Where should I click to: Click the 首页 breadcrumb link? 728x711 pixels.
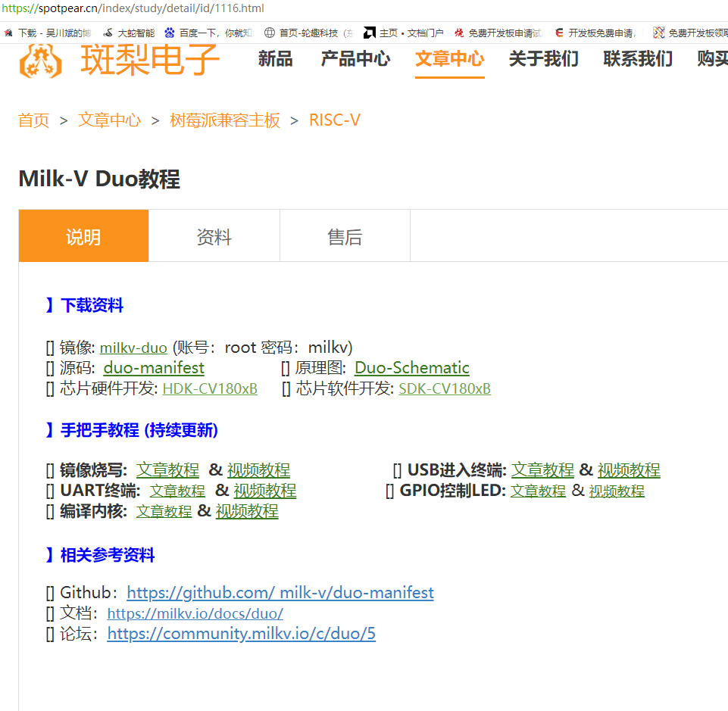[33, 120]
